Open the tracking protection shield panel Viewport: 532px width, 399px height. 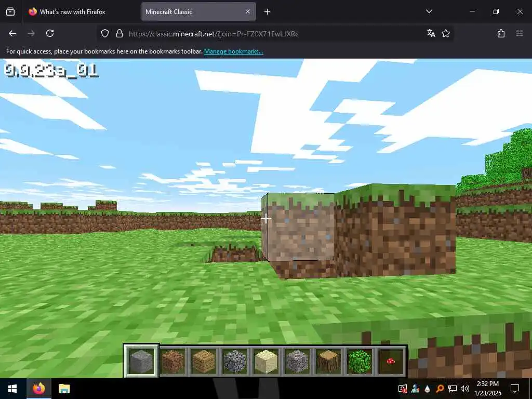(105, 33)
